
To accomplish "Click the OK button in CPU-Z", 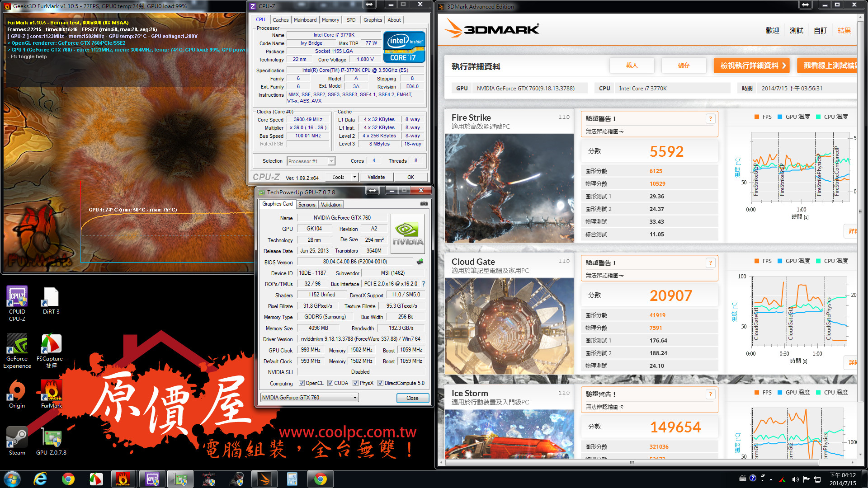I will click(410, 177).
